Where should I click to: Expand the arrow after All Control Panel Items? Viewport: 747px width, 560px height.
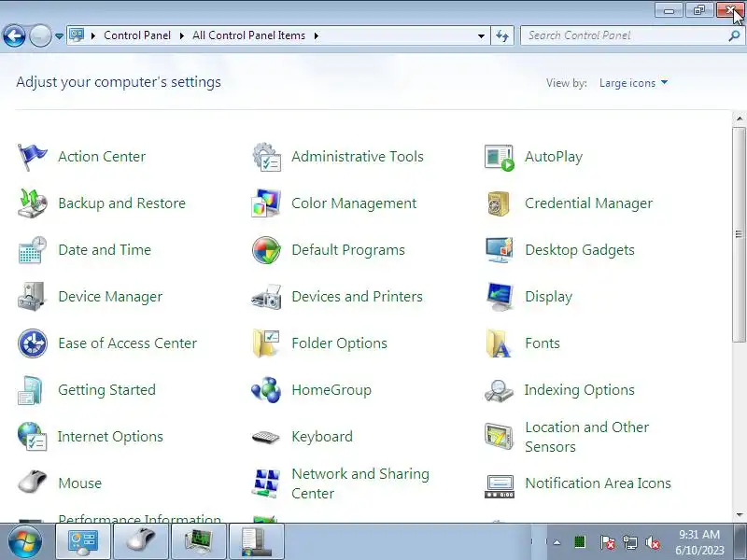[x=316, y=35]
